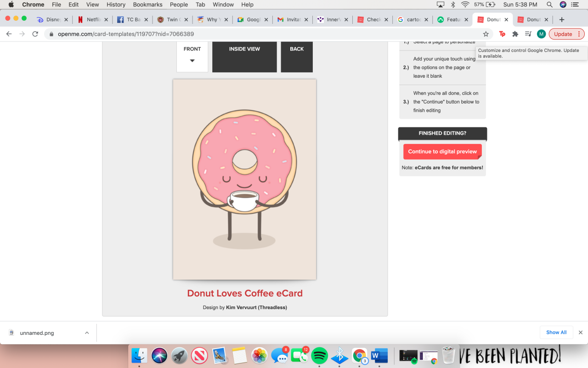This screenshot has height=368, width=588.
Task: Click the Update Chrome button
Action: pyautogui.click(x=566, y=34)
